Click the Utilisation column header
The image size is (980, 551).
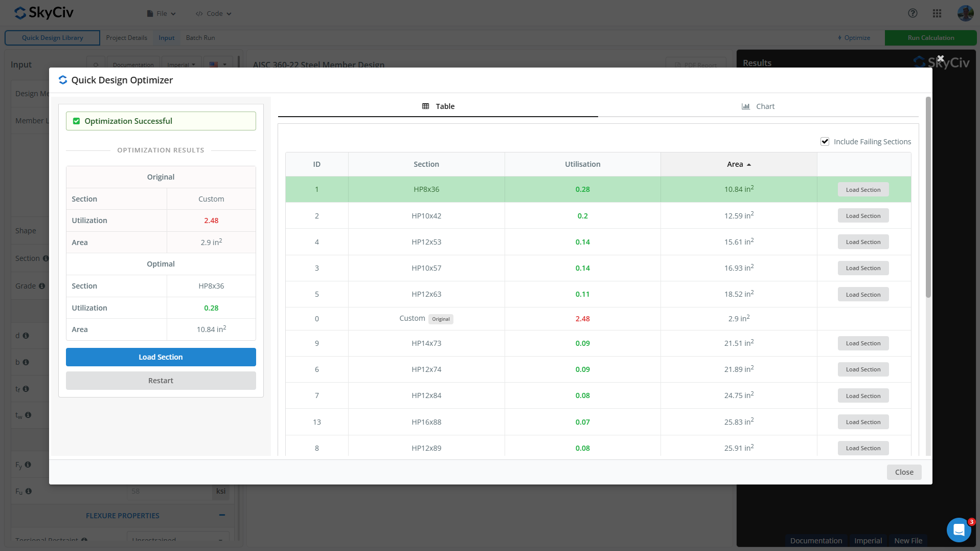click(x=583, y=164)
